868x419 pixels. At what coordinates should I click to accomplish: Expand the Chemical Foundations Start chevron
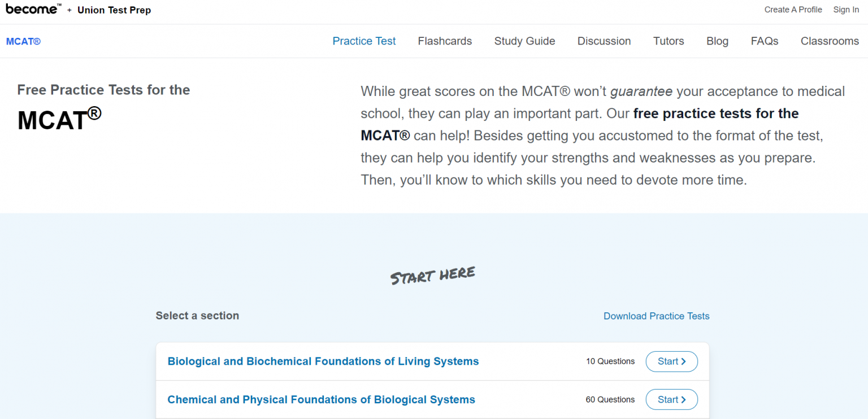tap(684, 399)
